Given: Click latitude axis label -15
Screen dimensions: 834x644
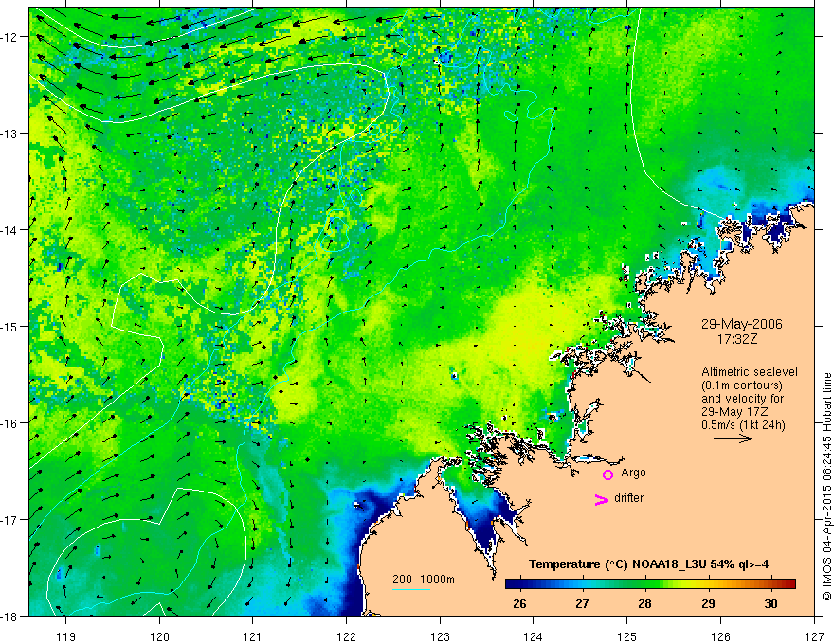Looking at the screenshot, I should [9, 326].
